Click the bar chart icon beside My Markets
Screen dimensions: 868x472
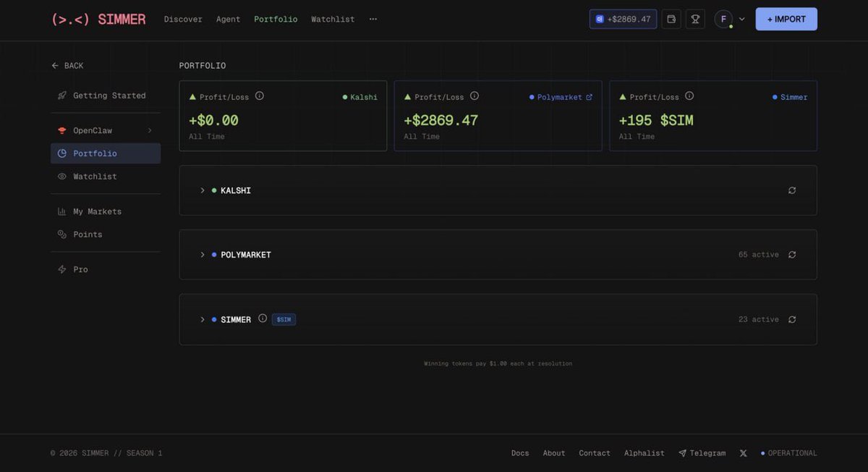point(62,211)
